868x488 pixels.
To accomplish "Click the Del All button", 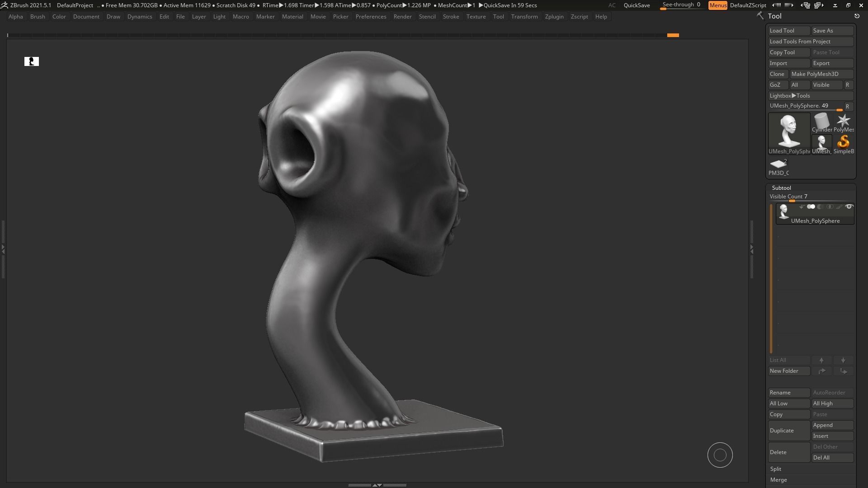I will (833, 458).
